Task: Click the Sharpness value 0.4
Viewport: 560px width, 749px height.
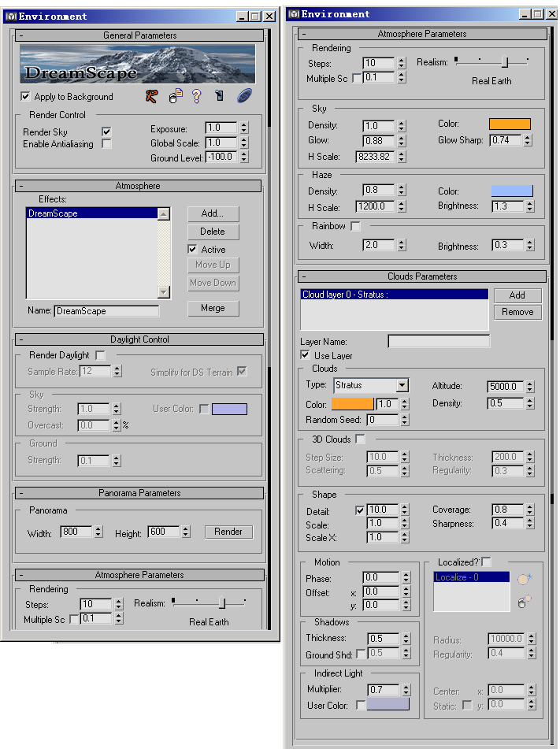Action: pos(507,524)
